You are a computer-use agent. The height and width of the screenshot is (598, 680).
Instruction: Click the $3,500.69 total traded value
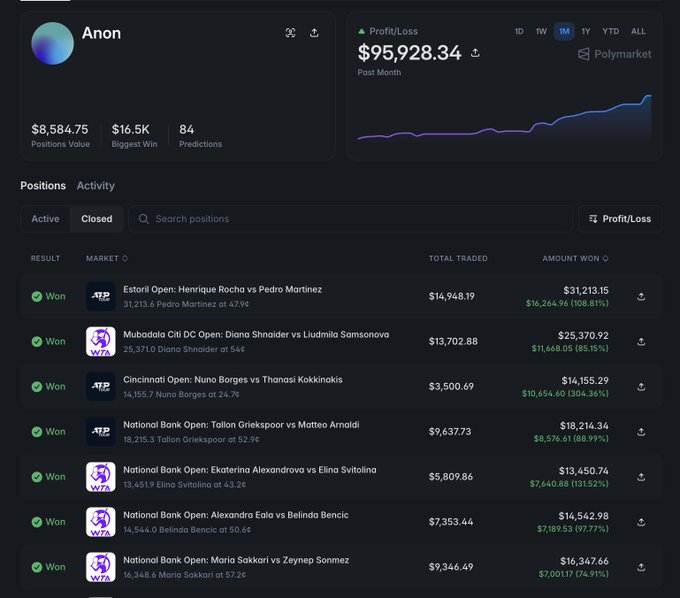451,386
